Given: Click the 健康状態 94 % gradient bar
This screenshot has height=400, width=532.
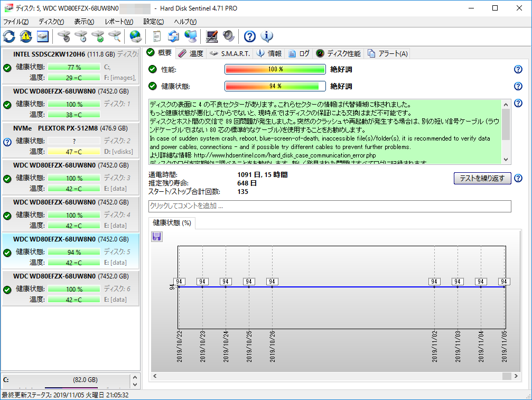Looking at the screenshot, I should [x=275, y=86].
